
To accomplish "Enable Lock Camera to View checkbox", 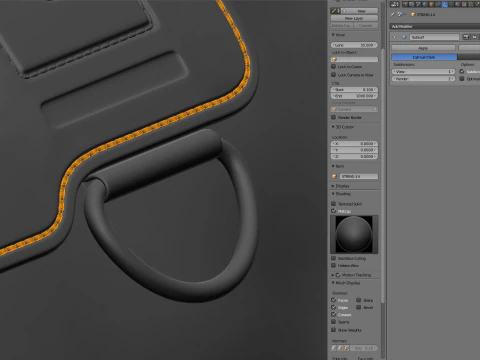I will 334,75.
